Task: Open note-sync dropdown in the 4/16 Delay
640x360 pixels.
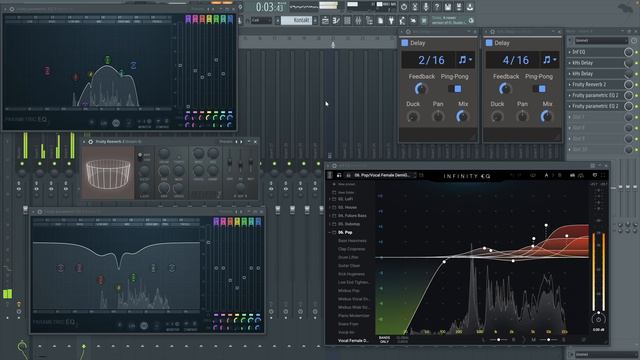Action: pyautogui.click(x=549, y=60)
